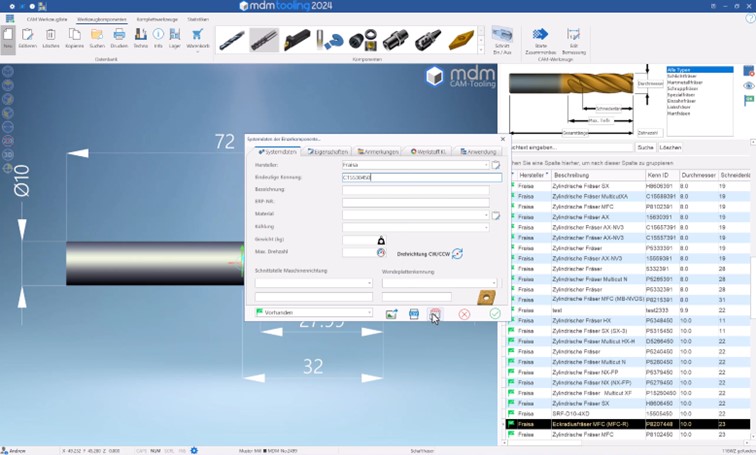This screenshot has height=455, width=756.
Task: Expand the component gallery bottom arrow
Action: click(x=481, y=50)
